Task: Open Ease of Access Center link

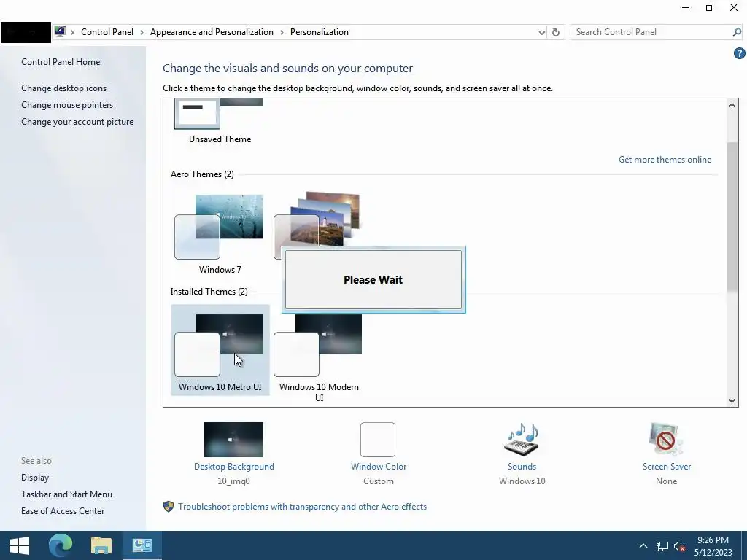Action: pos(63,511)
